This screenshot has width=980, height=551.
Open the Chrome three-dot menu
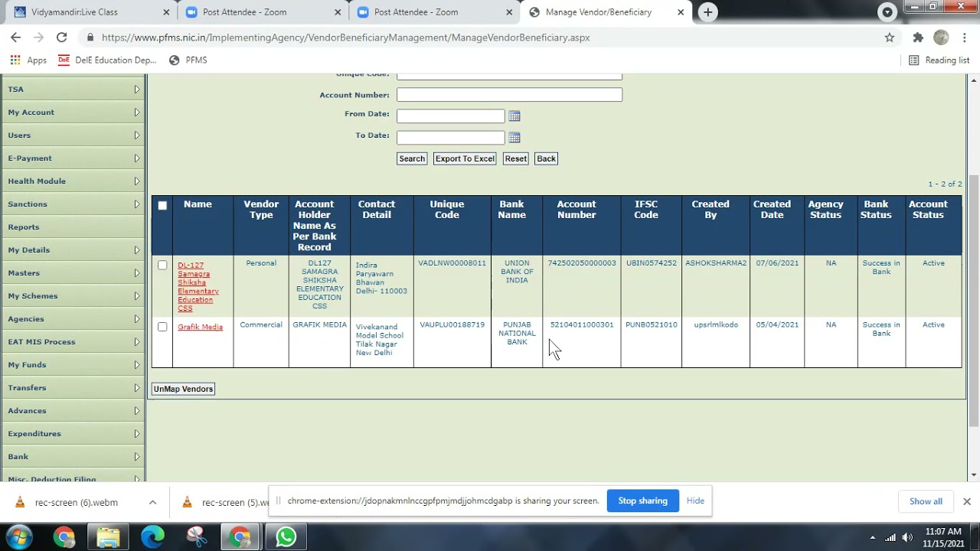965,37
